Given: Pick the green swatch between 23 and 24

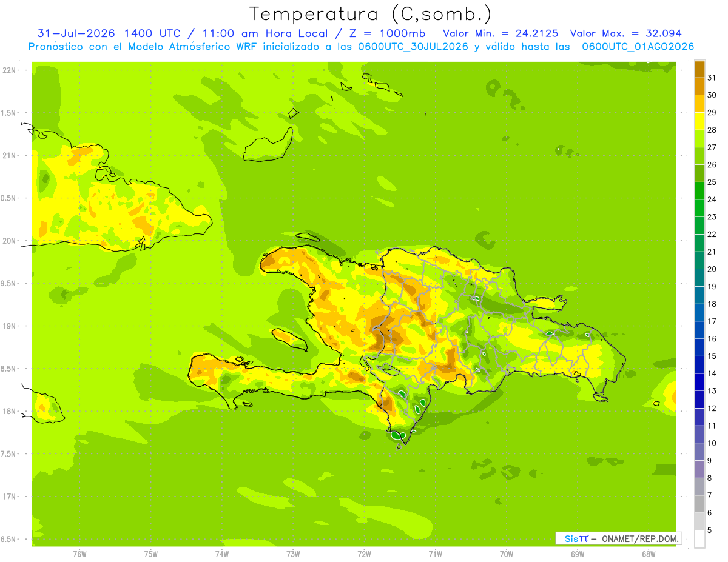Looking at the screenshot, I should pos(699,209).
